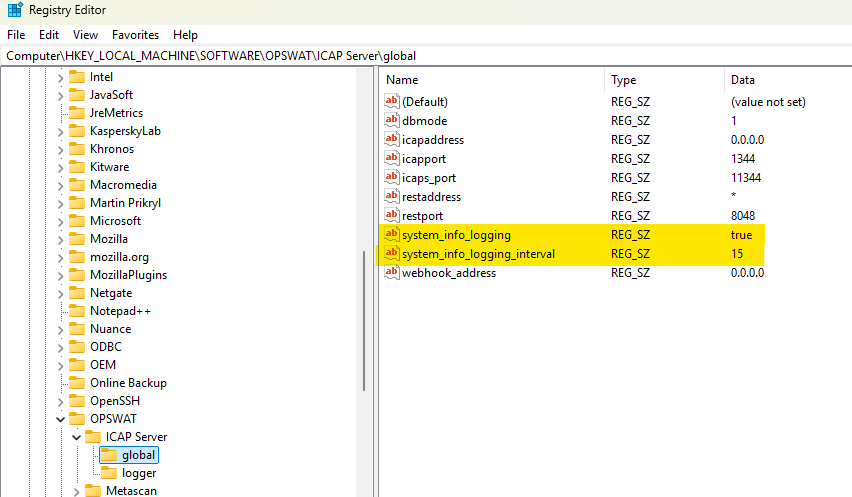The width and height of the screenshot is (852, 497).
Task: Select the Intel folder icon
Action: click(x=77, y=77)
